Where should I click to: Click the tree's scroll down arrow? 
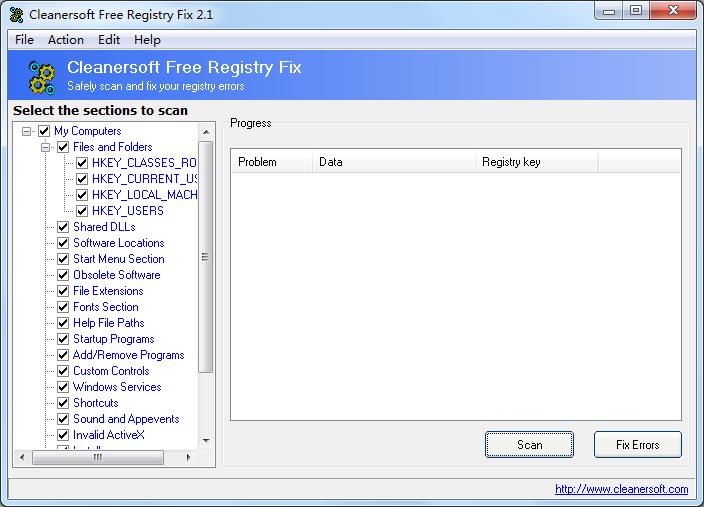[x=206, y=441]
